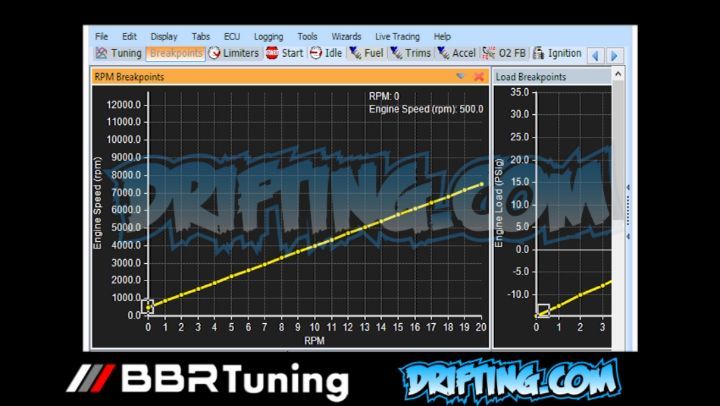The height and width of the screenshot is (406, 720).
Task: Click the Start tab stop-sign icon
Action: pos(272,53)
